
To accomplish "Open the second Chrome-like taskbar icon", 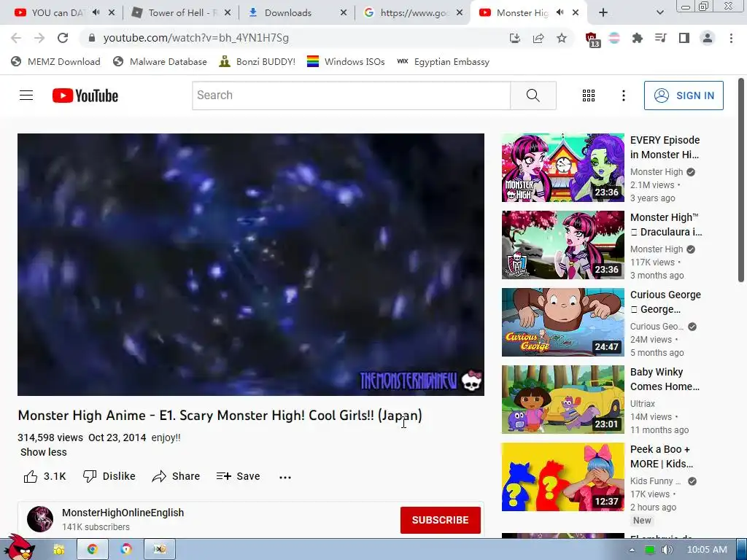I will pos(126,550).
